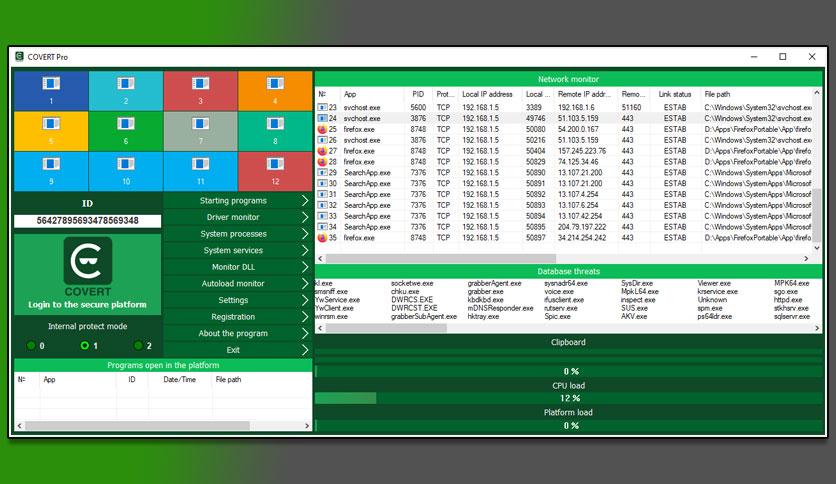Select threat entry sysnadr64.exe
Image resolution: width=836 pixels, height=484 pixels.
point(566,284)
